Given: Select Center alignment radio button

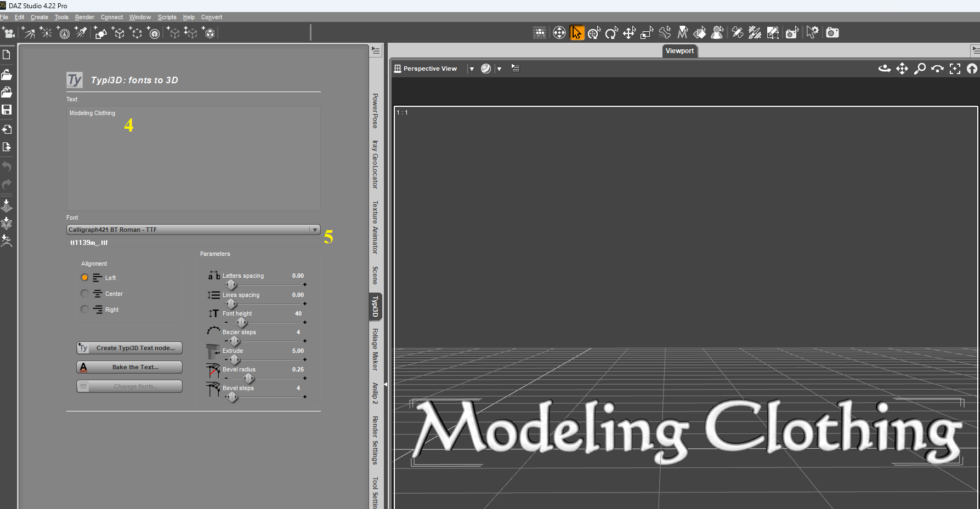Looking at the screenshot, I should point(84,294).
